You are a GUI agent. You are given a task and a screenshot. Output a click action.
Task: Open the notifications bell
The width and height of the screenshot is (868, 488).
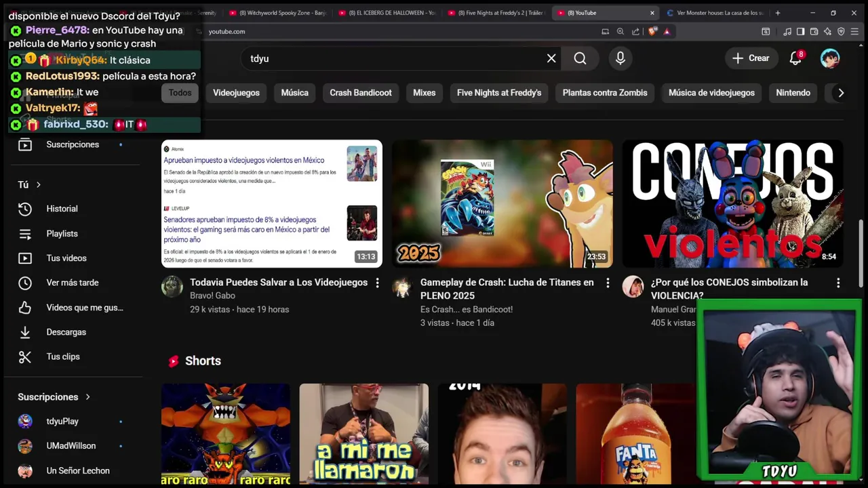point(795,58)
